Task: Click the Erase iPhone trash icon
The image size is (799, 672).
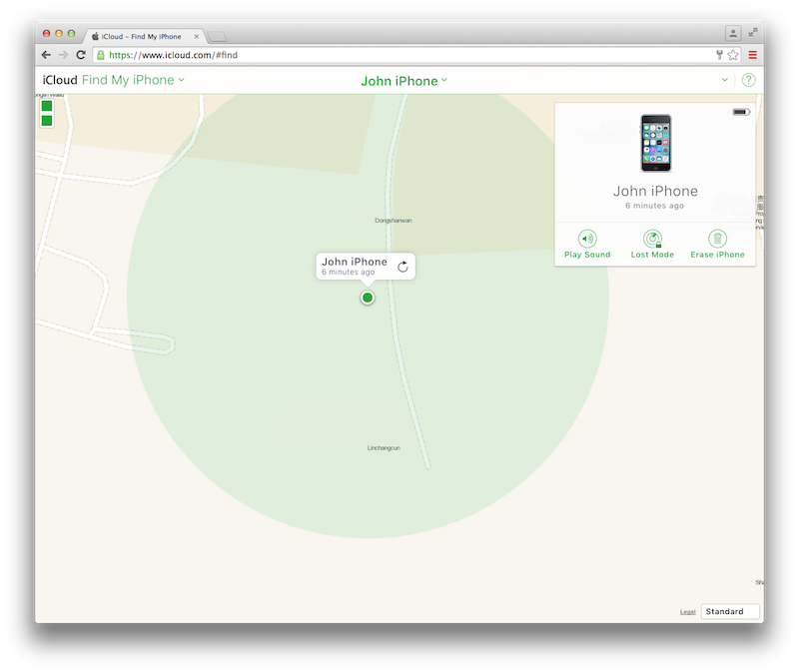Action: coord(717,239)
